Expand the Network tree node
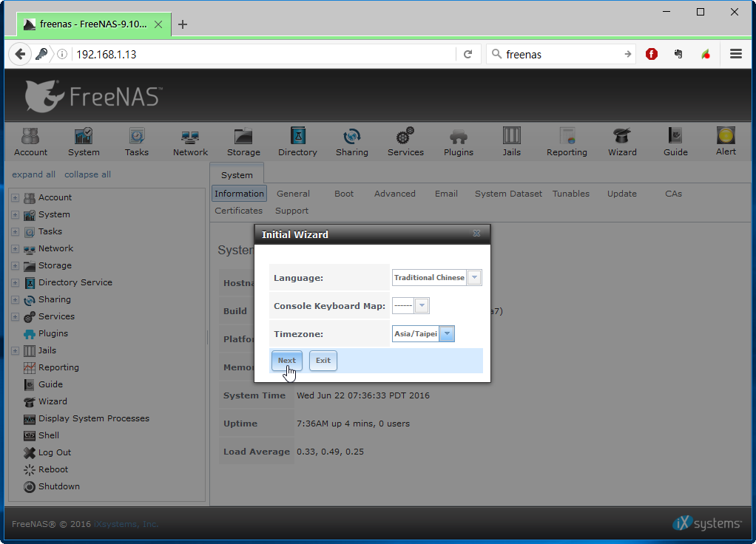756x544 pixels. click(15, 248)
